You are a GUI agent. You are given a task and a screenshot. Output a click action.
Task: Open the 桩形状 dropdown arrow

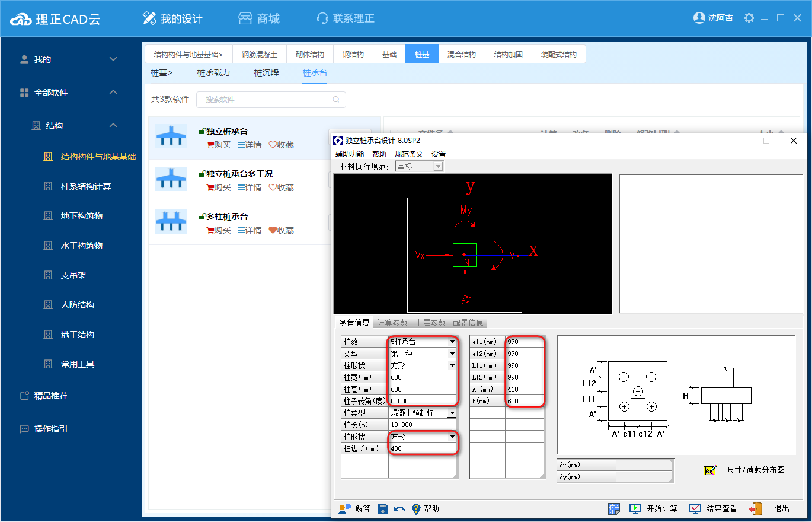pyautogui.click(x=452, y=437)
